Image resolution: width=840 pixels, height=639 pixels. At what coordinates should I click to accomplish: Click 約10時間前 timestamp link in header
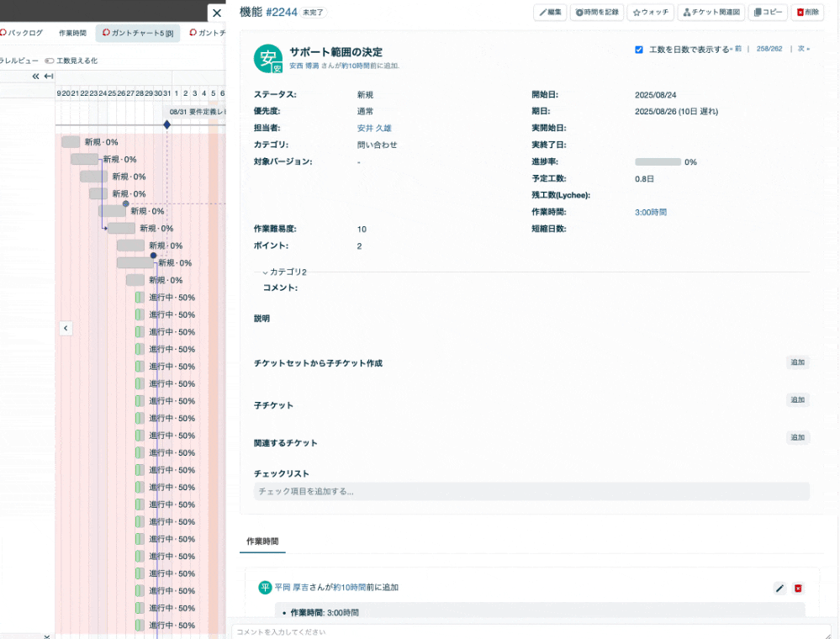355,66
